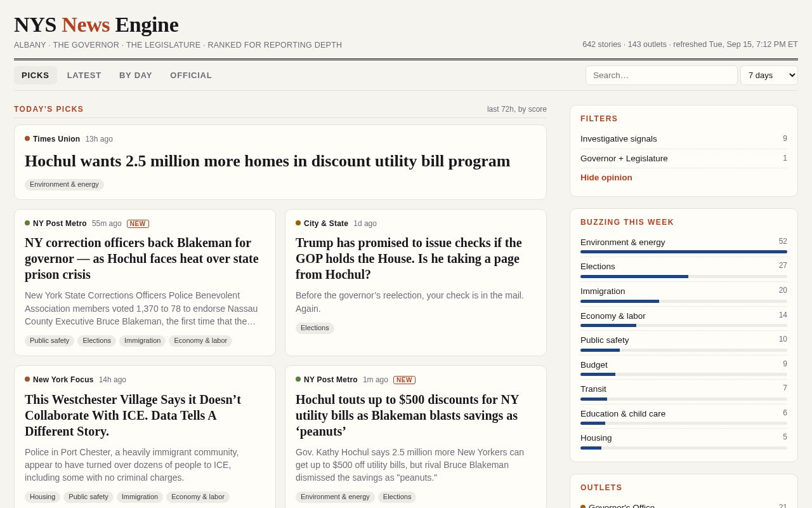Viewport: 812px width, 508px height.
Task: Click NEW badge on Hochul touts story
Action: [404, 380]
